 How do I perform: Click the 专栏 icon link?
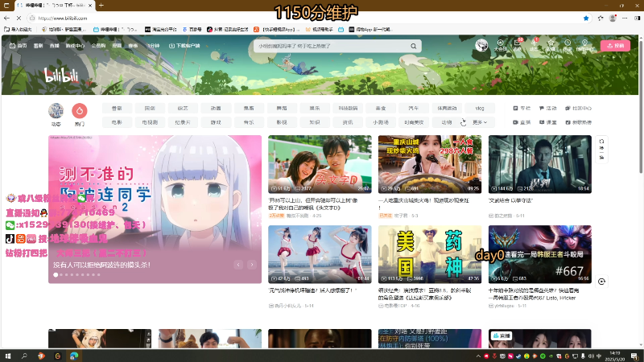pyautogui.click(x=522, y=109)
